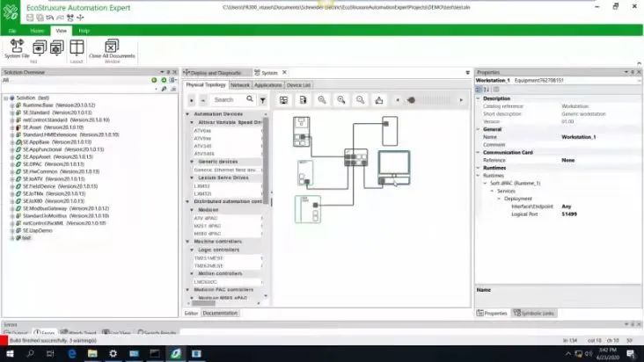Click the categorized sort icon in Properties
The image size is (644, 362).
coord(479,90)
